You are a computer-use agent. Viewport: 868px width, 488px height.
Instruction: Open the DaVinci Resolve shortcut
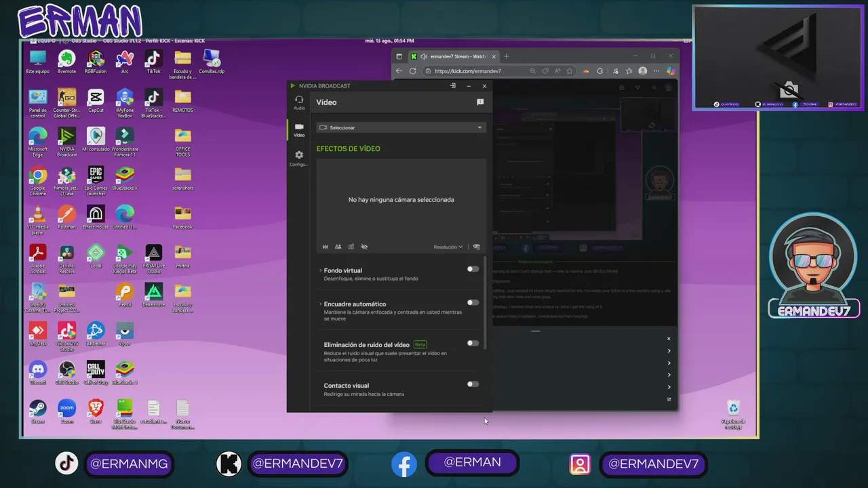pos(66,259)
